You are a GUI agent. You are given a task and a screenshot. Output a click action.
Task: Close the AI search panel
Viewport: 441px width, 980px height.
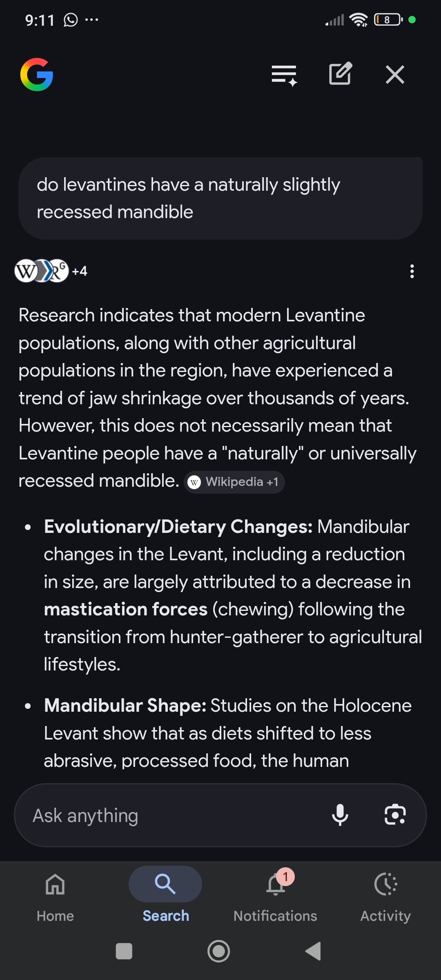395,75
